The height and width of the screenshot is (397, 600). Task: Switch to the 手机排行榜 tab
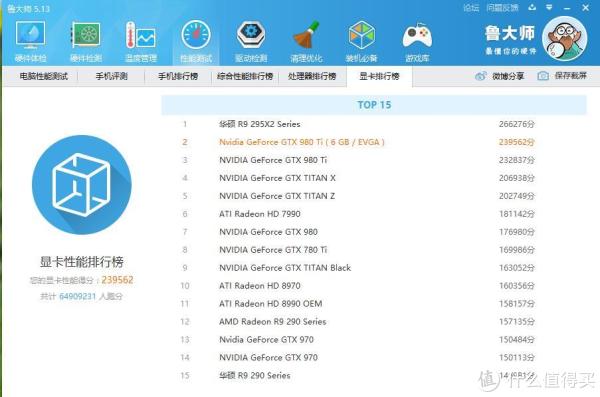(x=178, y=76)
